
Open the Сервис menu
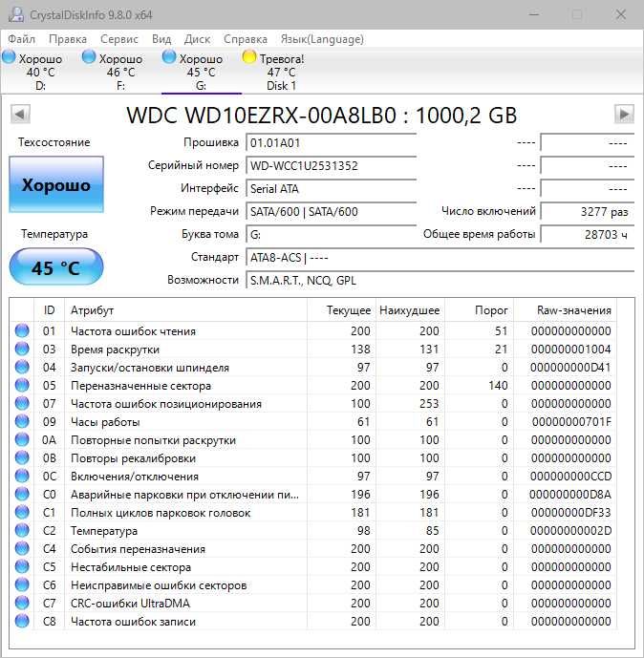click(x=118, y=39)
